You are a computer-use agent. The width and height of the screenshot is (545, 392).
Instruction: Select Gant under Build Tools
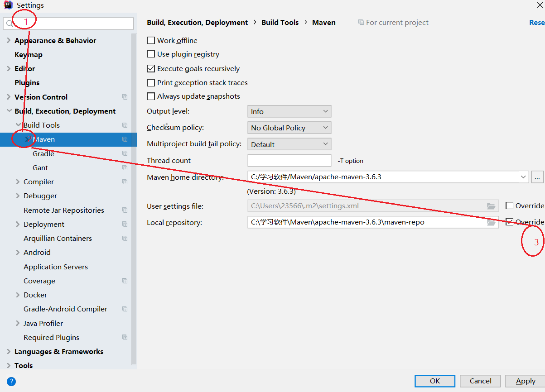pyautogui.click(x=40, y=167)
